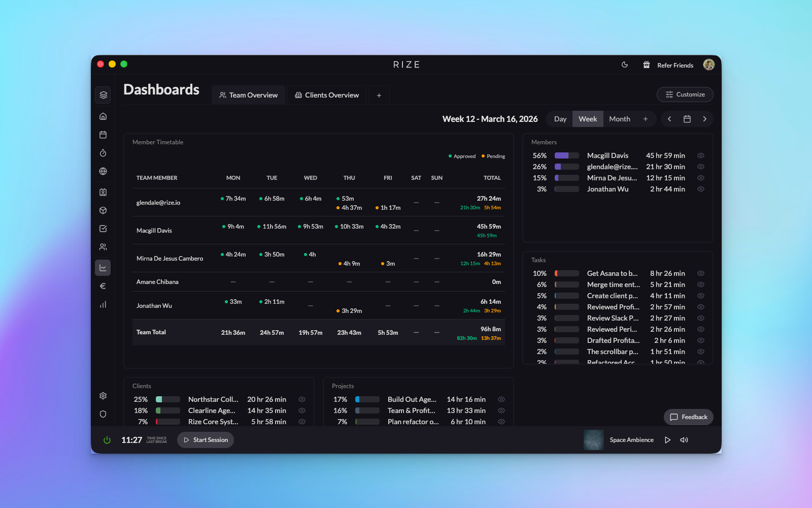
Task: Toggle dark mode with the moon icon
Action: point(624,65)
